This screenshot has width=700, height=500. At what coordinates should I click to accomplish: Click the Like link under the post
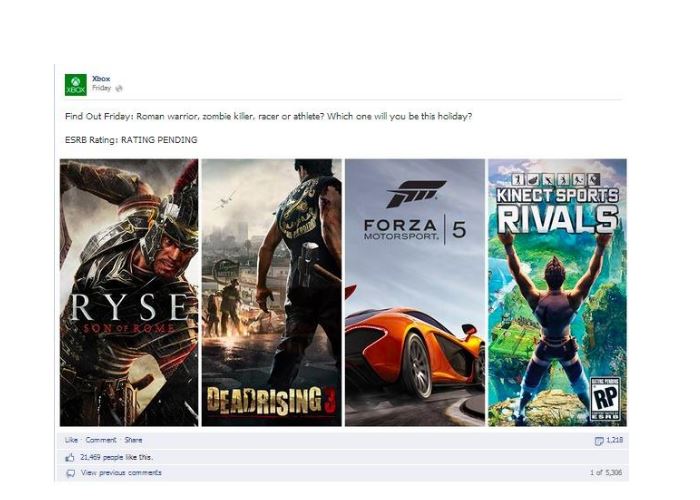(x=71, y=440)
